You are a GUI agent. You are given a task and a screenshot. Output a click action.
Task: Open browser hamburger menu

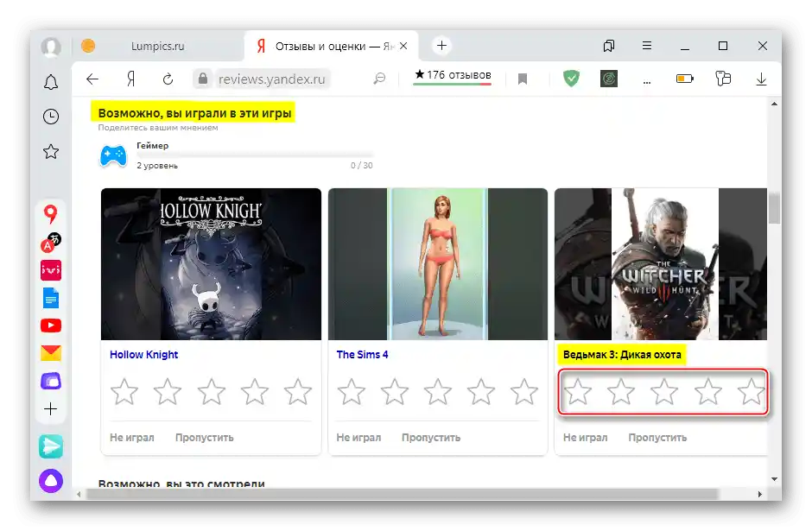[647, 46]
